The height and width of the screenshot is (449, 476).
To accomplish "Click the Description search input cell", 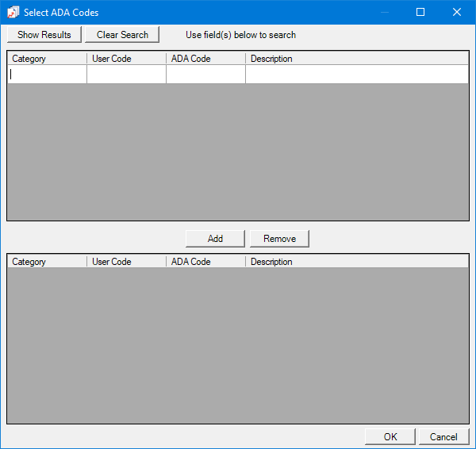I will point(356,75).
